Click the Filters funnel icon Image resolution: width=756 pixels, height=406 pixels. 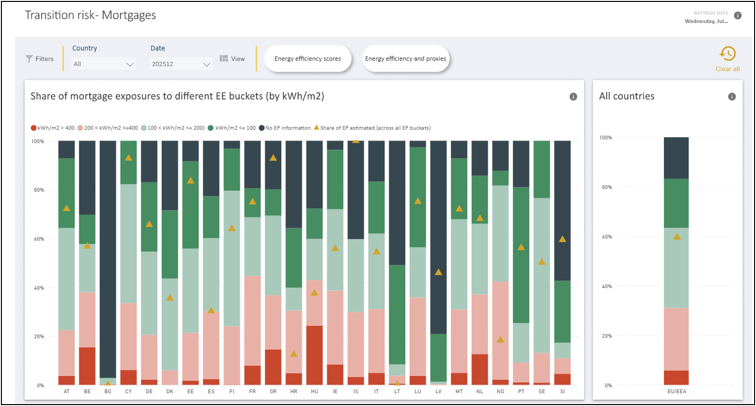tap(29, 59)
